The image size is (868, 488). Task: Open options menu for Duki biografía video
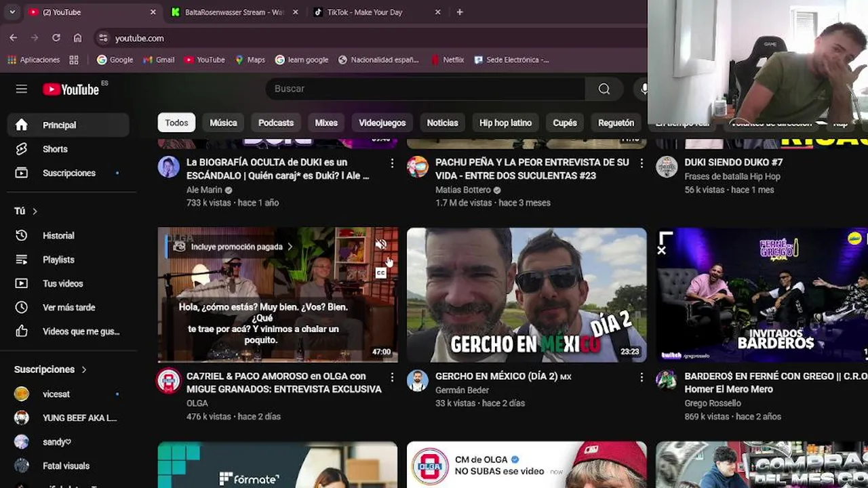(392, 163)
